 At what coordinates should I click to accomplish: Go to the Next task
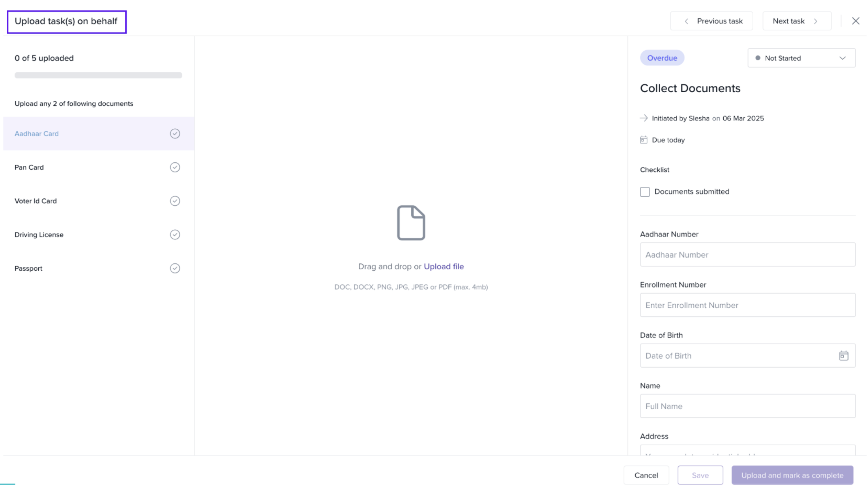point(797,21)
